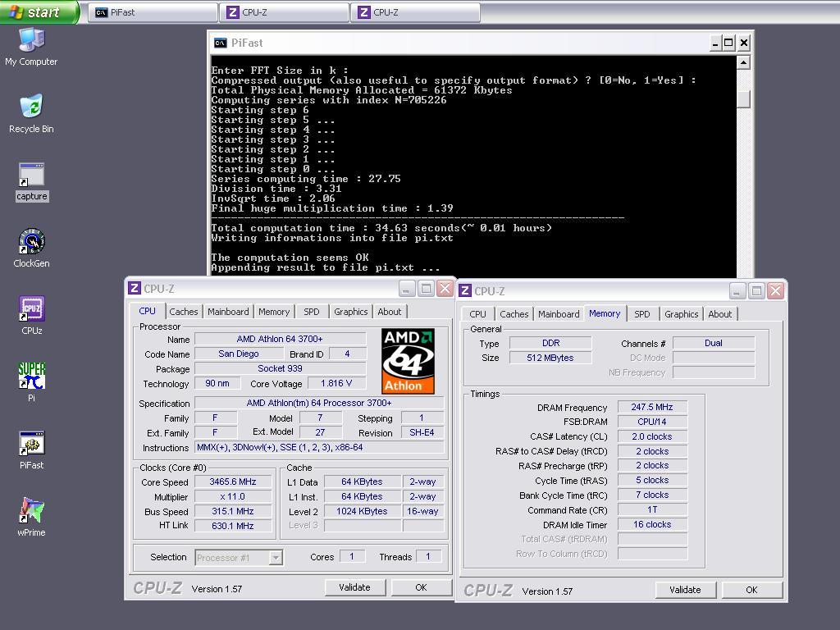Select the PiFast desktop shortcut

[32, 450]
